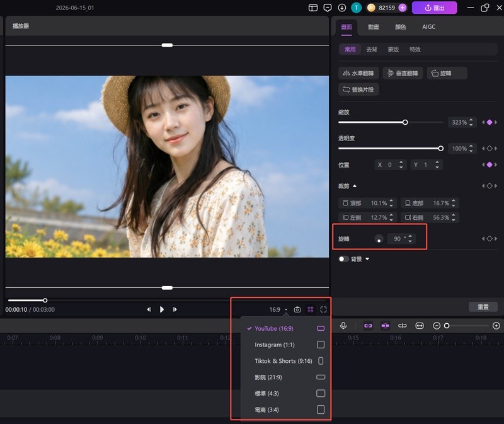The height and width of the screenshot is (424, 504).
Task: Select 標準 (4:3) aspect ratio
Action: (x=285, y=394)
